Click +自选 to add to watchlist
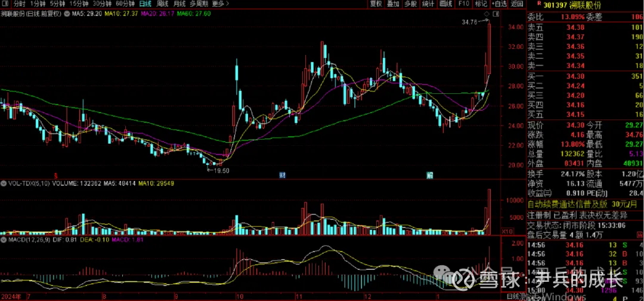 click(499, 4)
